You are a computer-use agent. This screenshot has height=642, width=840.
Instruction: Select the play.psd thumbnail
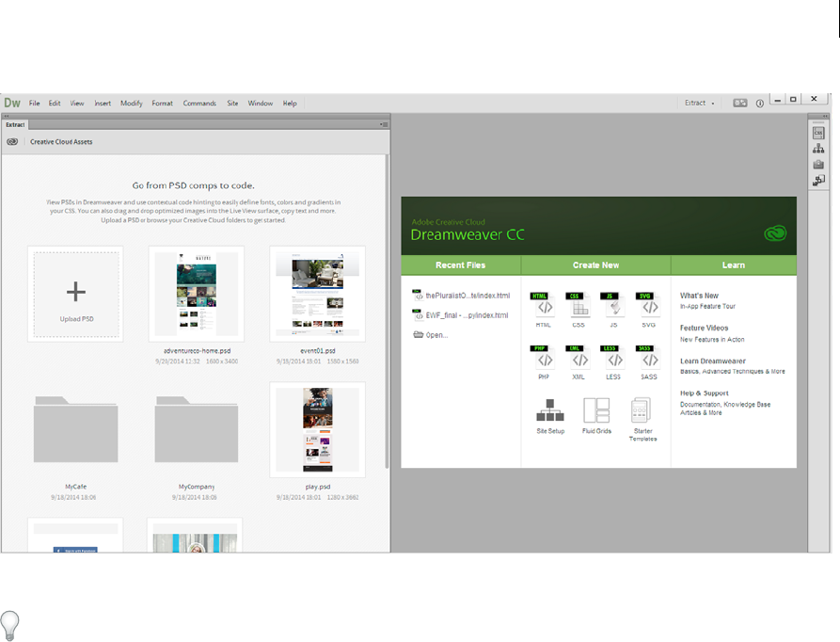[317, 430]
